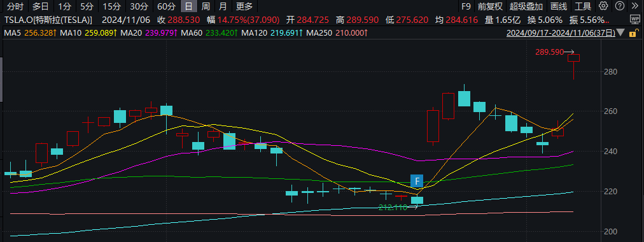Select the 30分 interval tab

139,6
